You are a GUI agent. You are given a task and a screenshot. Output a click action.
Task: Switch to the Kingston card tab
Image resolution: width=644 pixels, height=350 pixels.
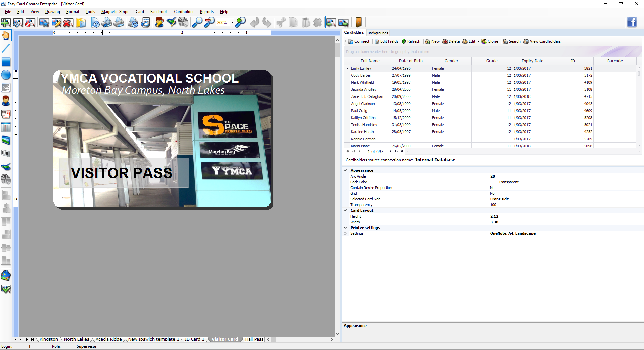(x=49, y=339)
